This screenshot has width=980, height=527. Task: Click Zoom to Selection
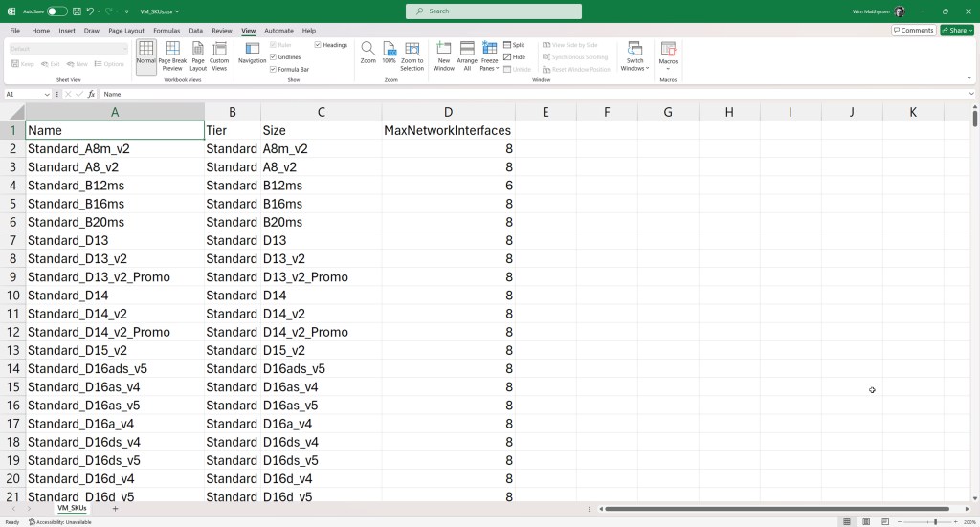point(412,55)
